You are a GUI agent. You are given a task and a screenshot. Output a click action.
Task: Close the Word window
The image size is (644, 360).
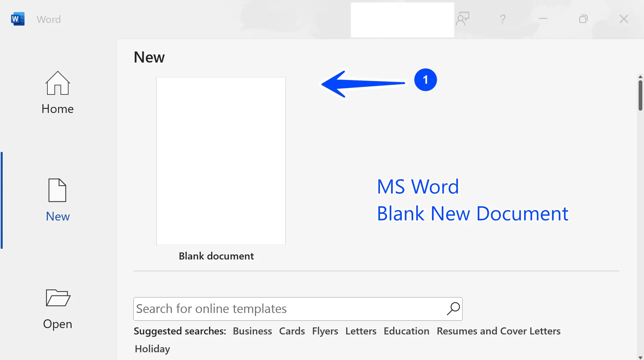[624, 19]
